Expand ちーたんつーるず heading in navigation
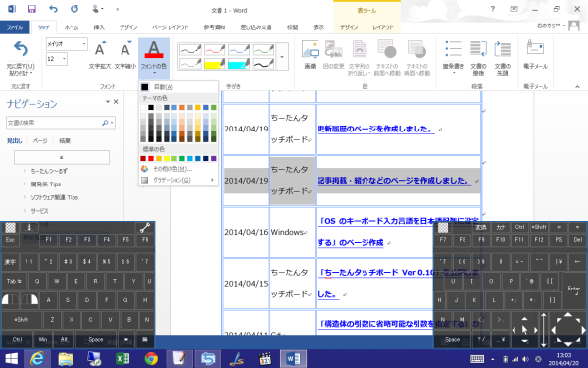Image resolution: width=588 pixels, height=368 pixels. pyautogui.click(x=24, y=171)
